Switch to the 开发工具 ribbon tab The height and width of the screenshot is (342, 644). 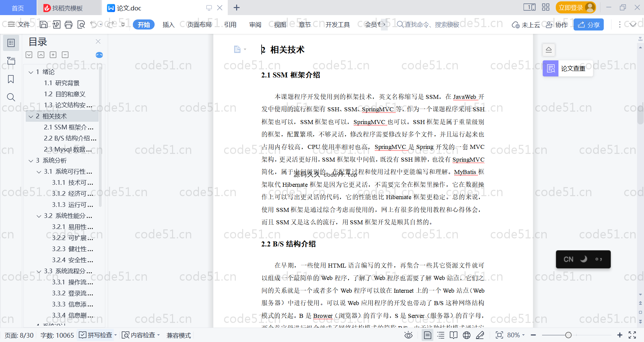pyautogui.click(x=337, y=24)
